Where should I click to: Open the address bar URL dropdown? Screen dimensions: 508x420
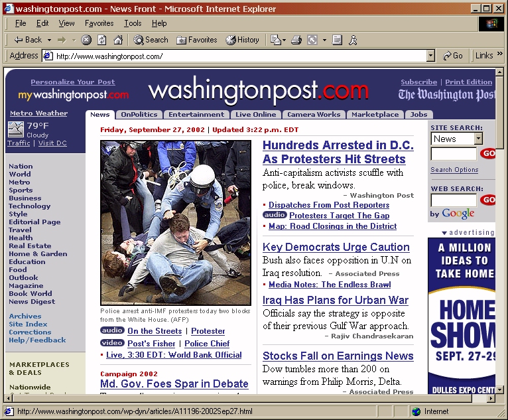(x=430, y=56)
